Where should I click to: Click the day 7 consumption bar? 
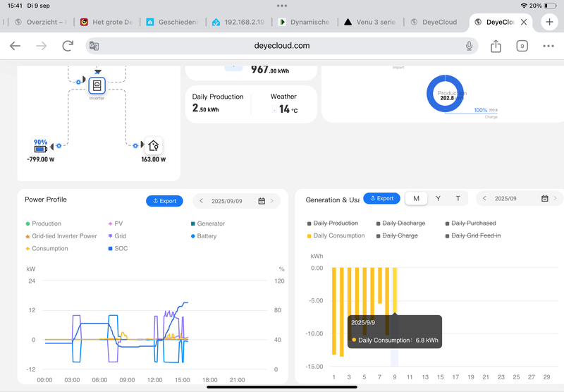(380, 286)
